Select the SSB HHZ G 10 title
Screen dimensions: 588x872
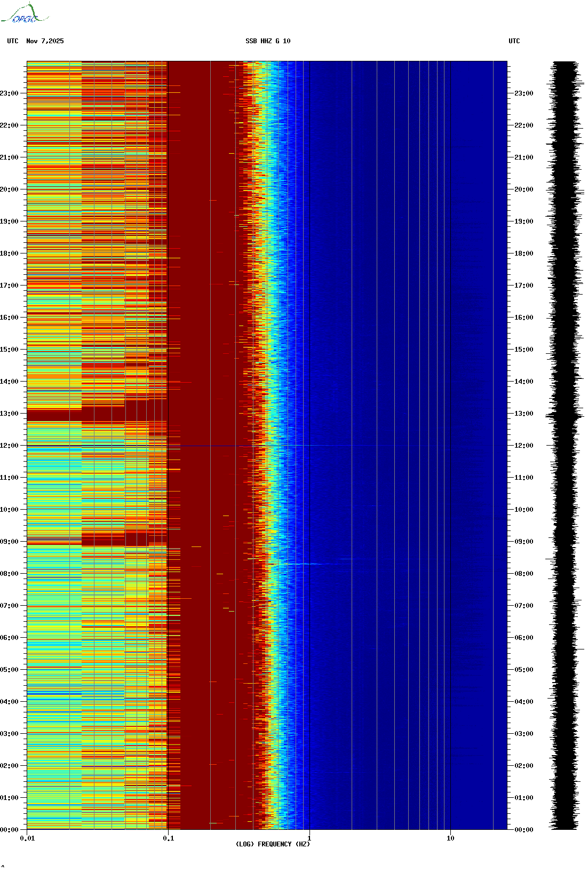[268, 41]
